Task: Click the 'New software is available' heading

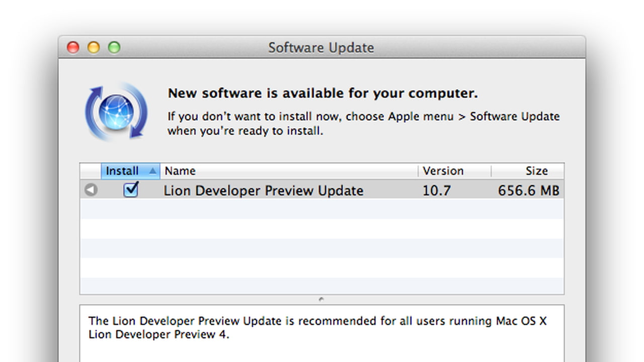Action: click(x=323, y=93)
